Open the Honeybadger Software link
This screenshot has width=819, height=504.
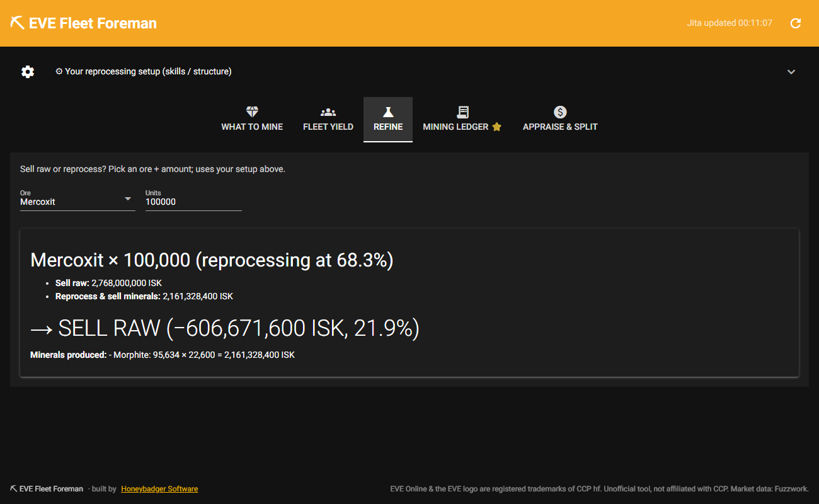coord(159,489)
